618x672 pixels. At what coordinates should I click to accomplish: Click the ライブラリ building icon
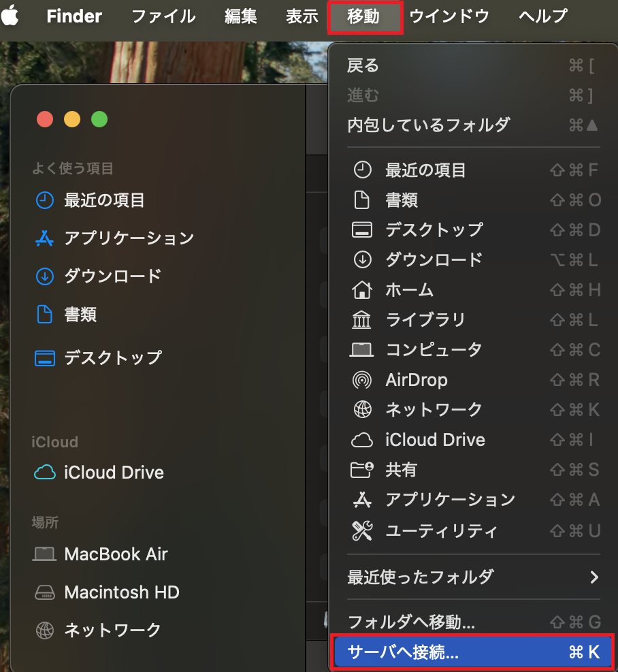click(x=362, y=320)
